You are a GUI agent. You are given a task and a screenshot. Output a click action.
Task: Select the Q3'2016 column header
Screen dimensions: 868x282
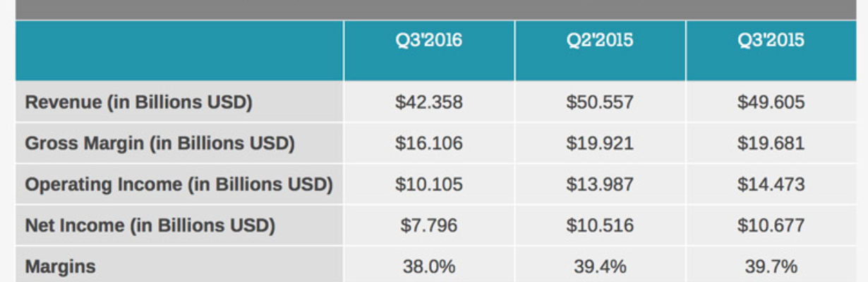click(x=429, y=50)
